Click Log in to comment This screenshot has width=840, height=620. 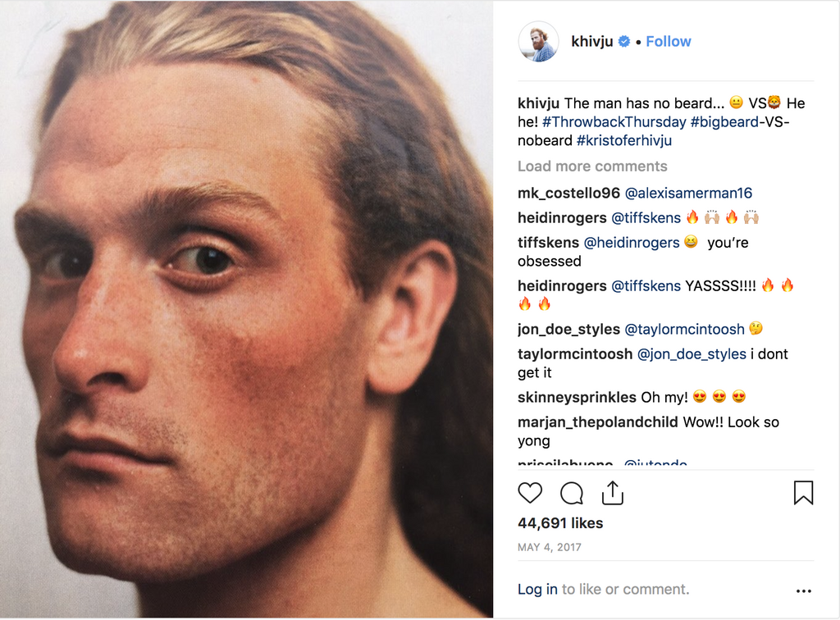pos(537,590)
